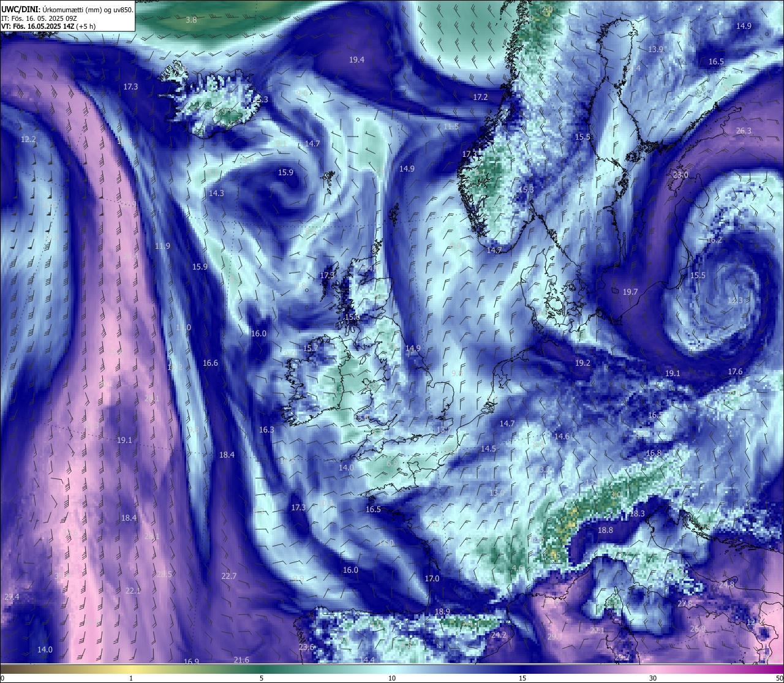Click the 26.9 value over southern Italy
This screenshot has height=683, width=784.
[698, 629]
